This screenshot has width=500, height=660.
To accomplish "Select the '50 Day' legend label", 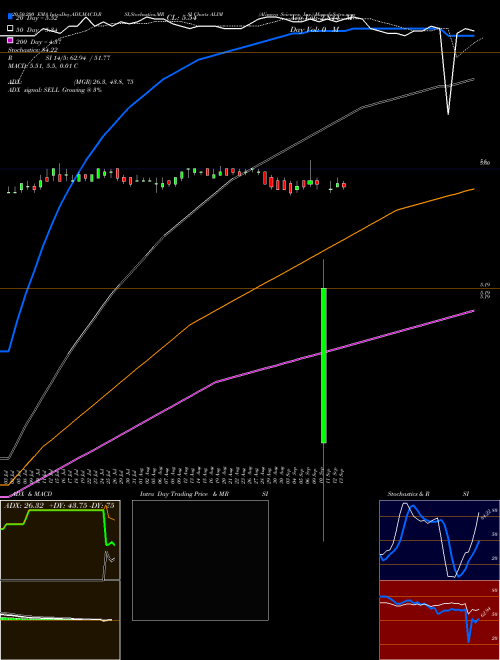I will 26,30.
